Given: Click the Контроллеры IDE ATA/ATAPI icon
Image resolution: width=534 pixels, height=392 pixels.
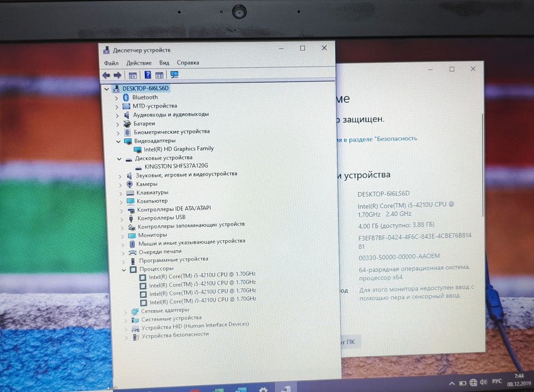Looking at the screenshot, I should click(131, 210).
